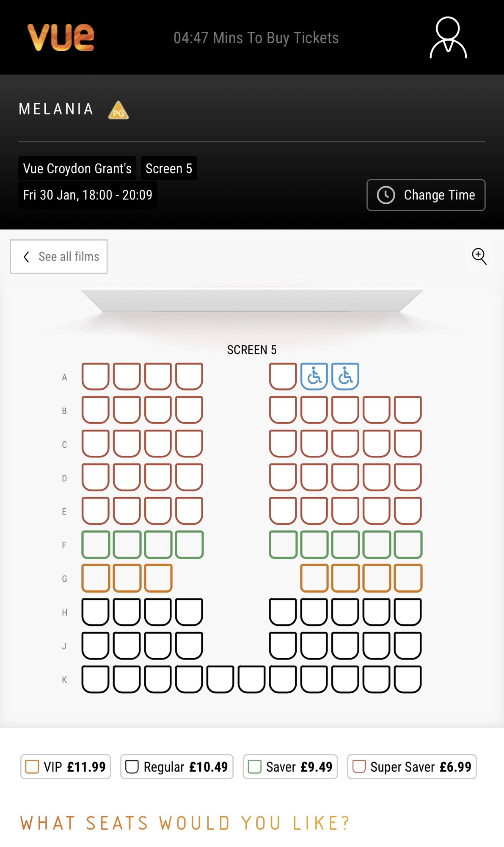Click the Super Saver £6.99 legend

point(412,767)
